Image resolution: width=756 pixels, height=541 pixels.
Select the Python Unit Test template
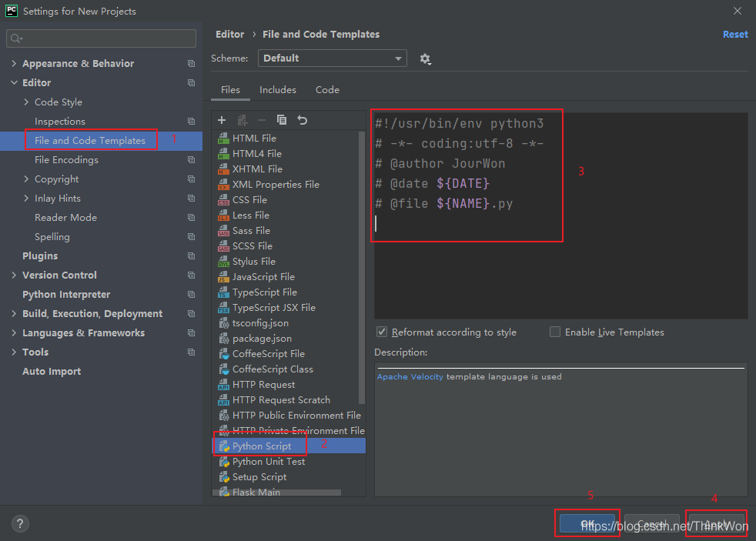(x=269, y=462)
